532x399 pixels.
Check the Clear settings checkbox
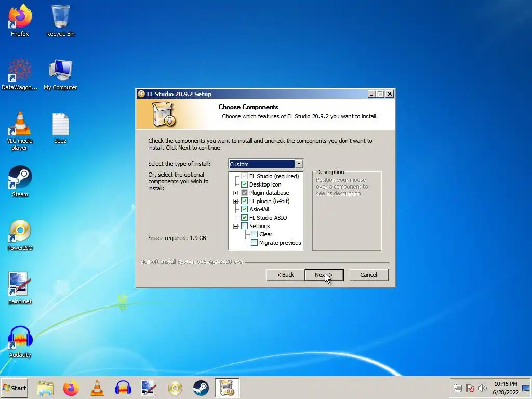point(254,234)
